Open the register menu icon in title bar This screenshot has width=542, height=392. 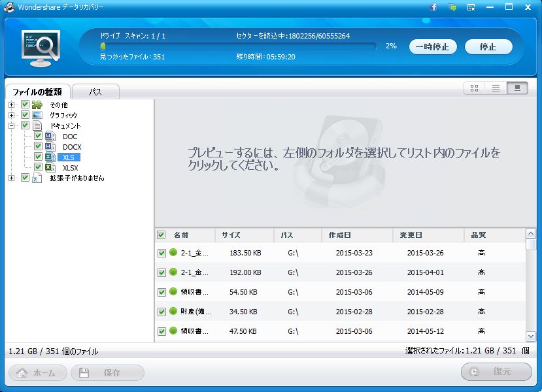(471, 7)
